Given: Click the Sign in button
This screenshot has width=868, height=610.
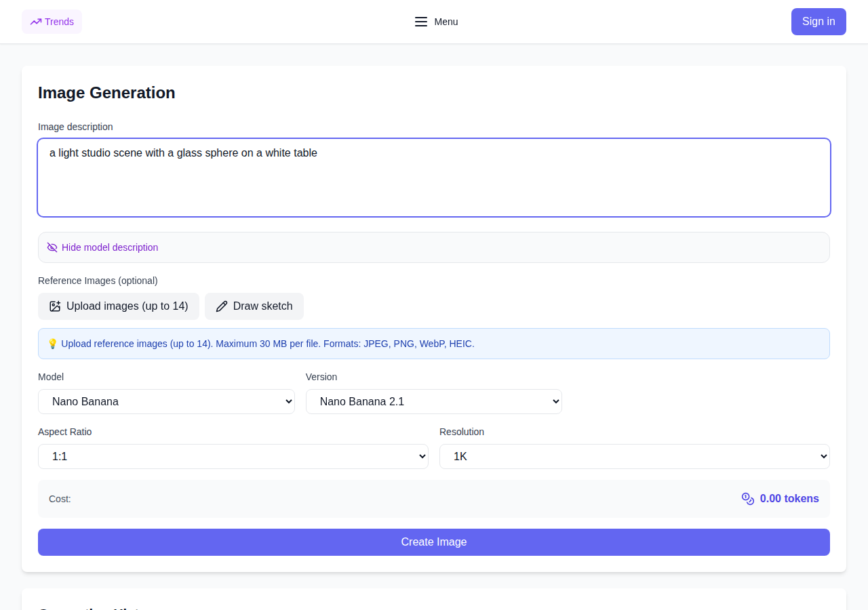Looking at the screenshot, I should point(818,22).
